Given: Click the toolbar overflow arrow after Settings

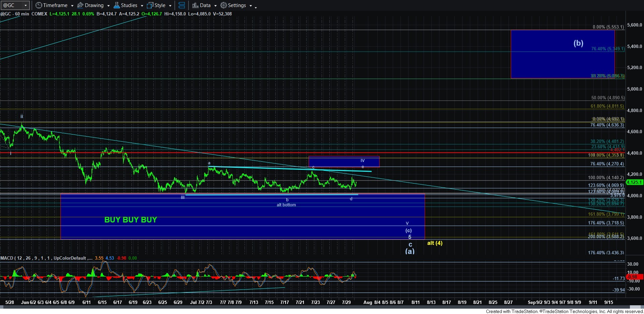Looking at the screenshot, I should 256,7.
